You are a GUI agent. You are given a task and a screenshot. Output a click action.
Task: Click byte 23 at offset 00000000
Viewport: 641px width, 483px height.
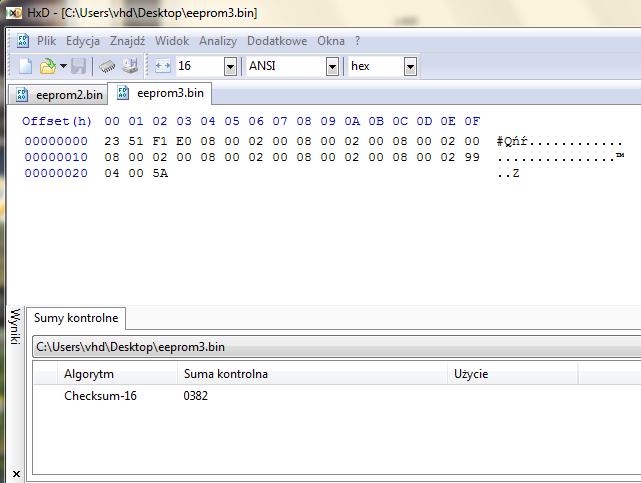[x=112, y=141]
